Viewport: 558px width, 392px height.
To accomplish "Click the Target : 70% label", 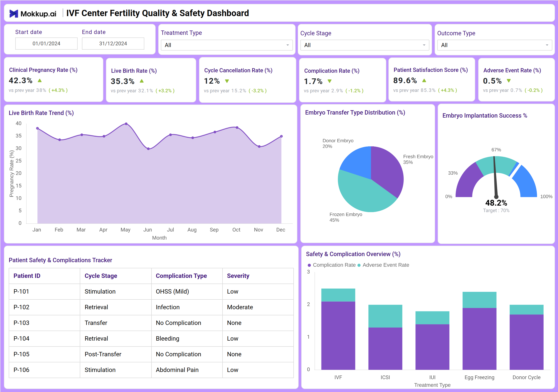I will [496, 211].
